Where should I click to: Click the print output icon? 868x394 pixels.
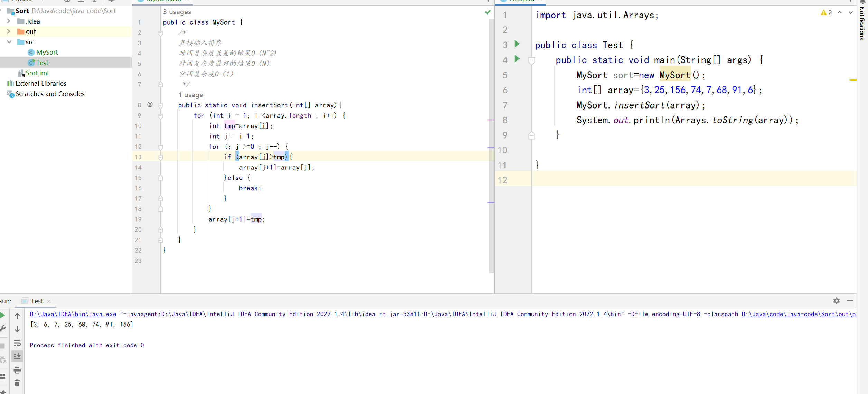point(17,370)
